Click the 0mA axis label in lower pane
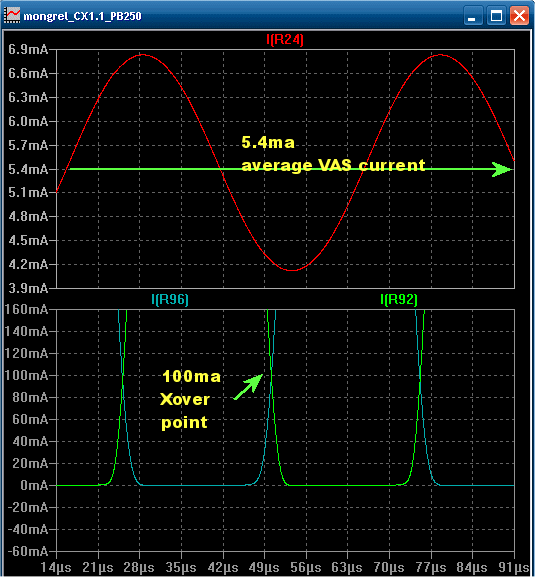The width and height of the screenshot is (535, 577). click(34, 485)
